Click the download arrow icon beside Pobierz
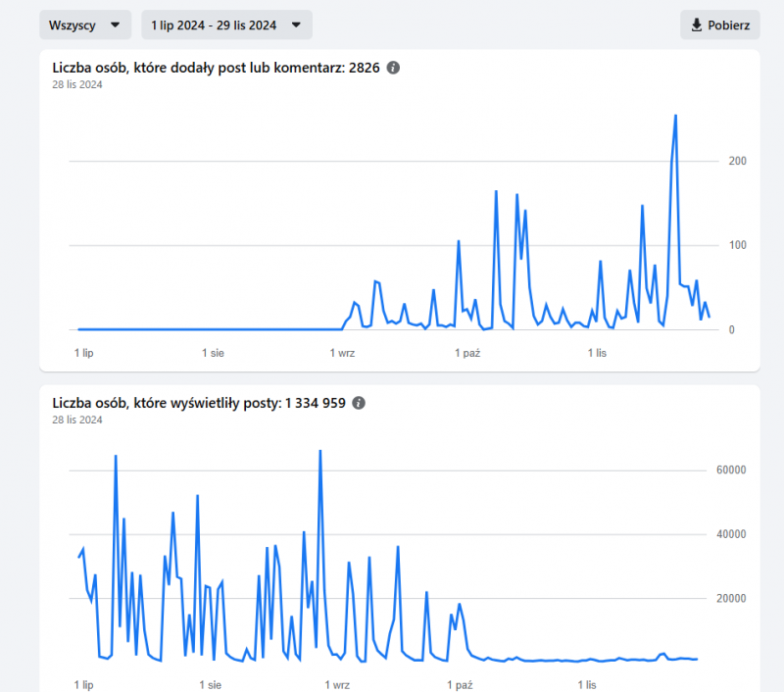 pos(697,25)
